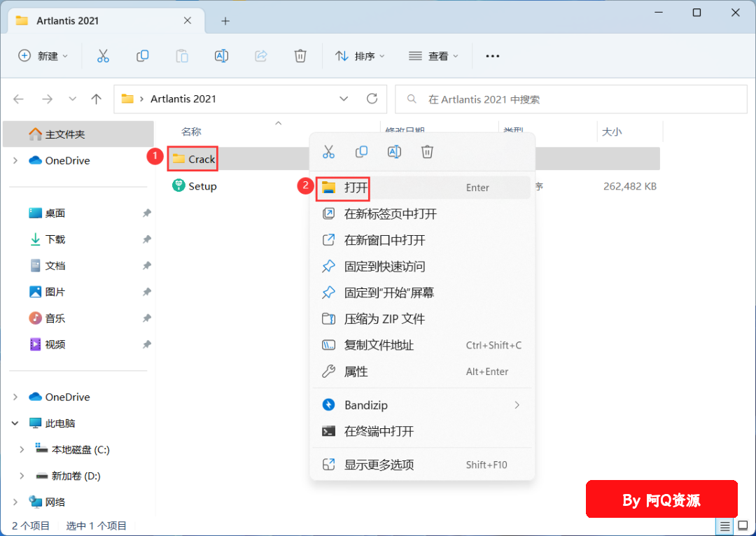756x536 pixels.
Task: Select 打开 in context menu
Action: (422, 188)
